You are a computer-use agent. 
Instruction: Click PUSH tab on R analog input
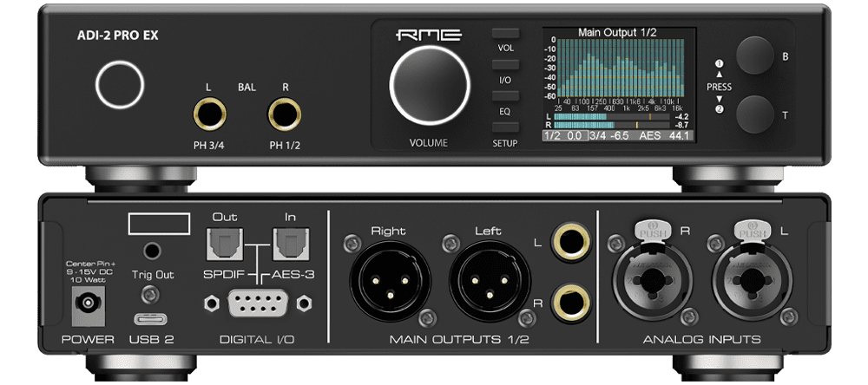[x=652, y=228]
